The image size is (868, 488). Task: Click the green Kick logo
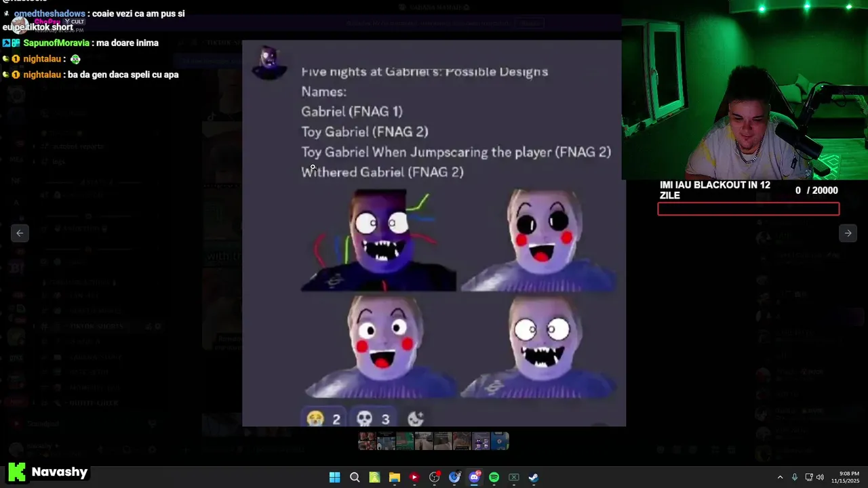(x=17, y=472)
